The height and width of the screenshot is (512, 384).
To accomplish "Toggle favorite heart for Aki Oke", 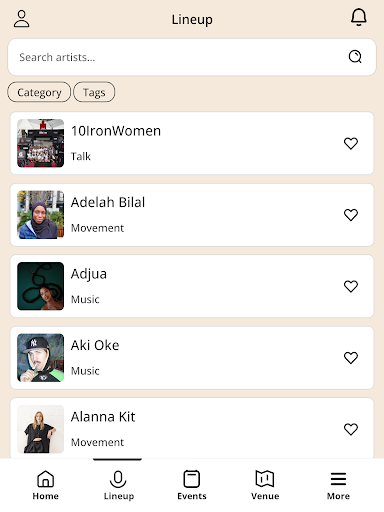I will pos(351,358).
